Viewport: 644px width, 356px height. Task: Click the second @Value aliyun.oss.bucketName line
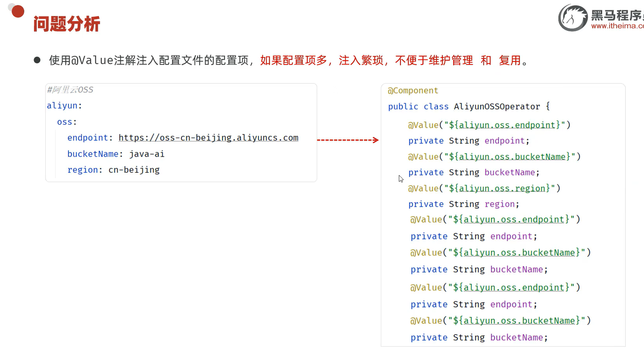500,253
